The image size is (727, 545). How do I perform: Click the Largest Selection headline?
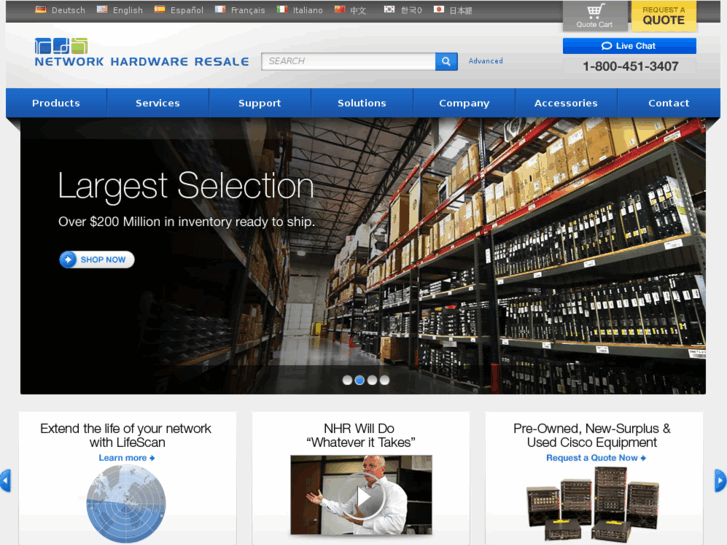pyautogui.click(x=186, y=186)
